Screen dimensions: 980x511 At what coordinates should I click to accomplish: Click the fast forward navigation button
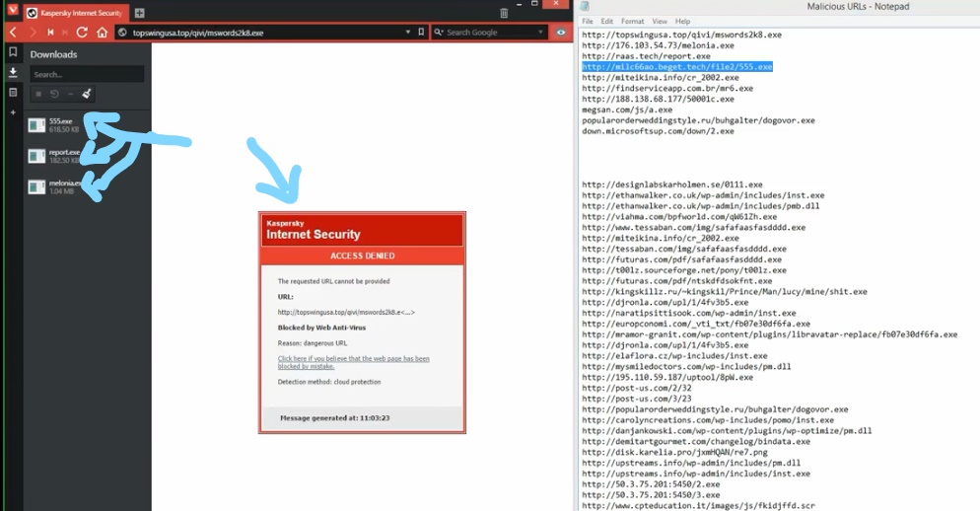click(x=65, y=33)
